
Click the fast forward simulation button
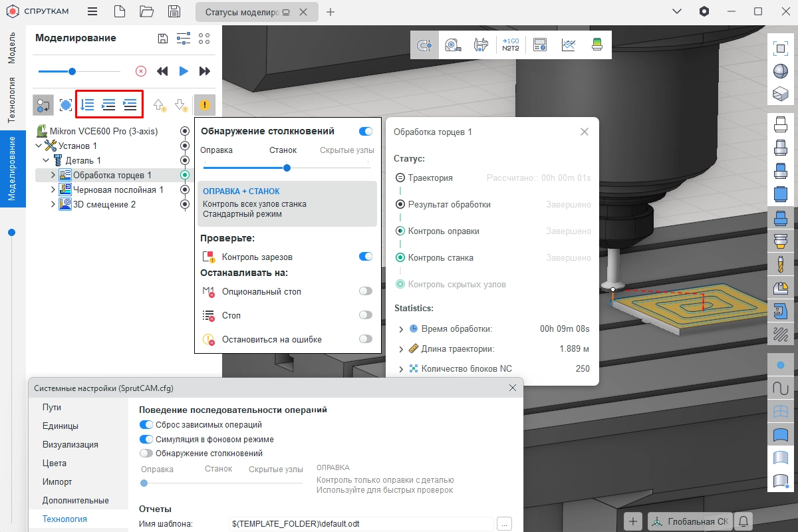click(x=205, y=71)
